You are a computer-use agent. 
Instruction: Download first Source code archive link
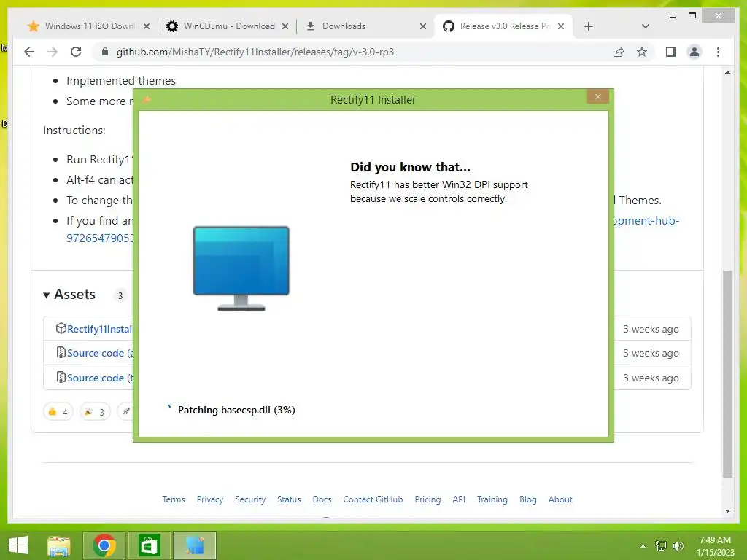99,353
